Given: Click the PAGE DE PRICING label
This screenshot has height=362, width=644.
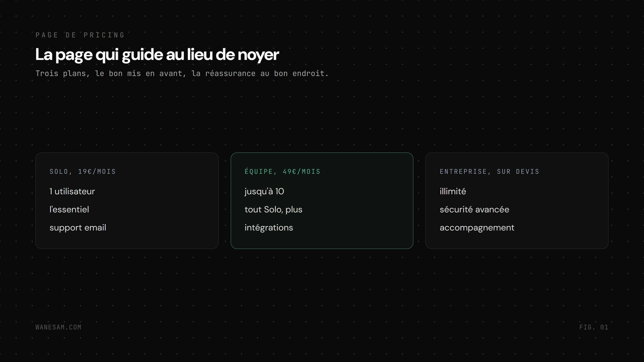Looking at the screenshot, I should click(x=80, y=35).
